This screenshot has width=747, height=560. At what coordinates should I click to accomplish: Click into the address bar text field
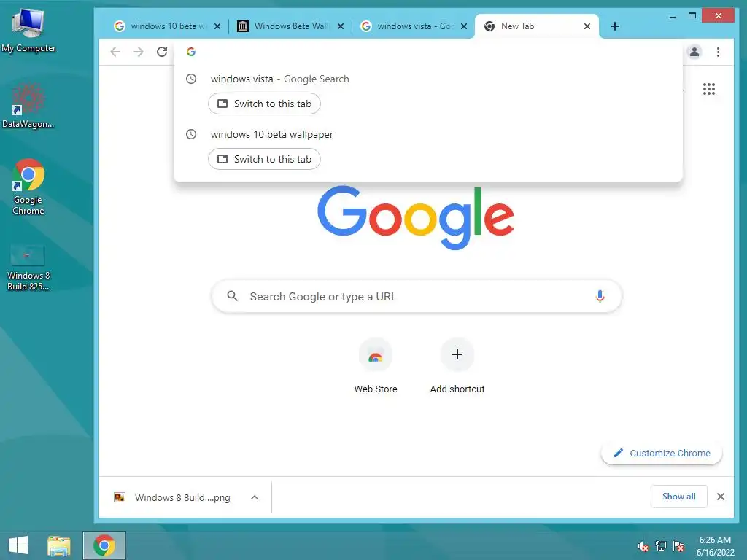coord(429,52)
